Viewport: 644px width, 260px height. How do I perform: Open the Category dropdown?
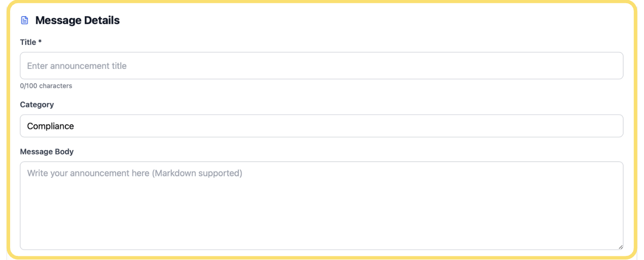point(321,126)
